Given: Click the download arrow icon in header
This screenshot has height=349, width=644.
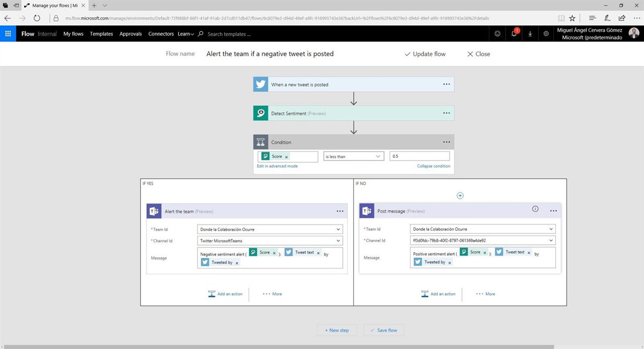Looking at the screenshot, I should pos(530,34).
